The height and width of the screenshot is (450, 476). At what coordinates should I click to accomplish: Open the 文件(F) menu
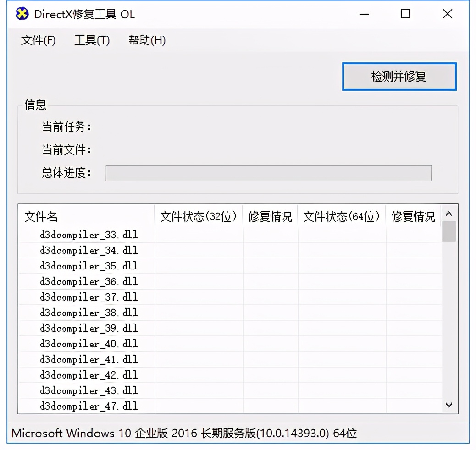click(x=38, y=40)
